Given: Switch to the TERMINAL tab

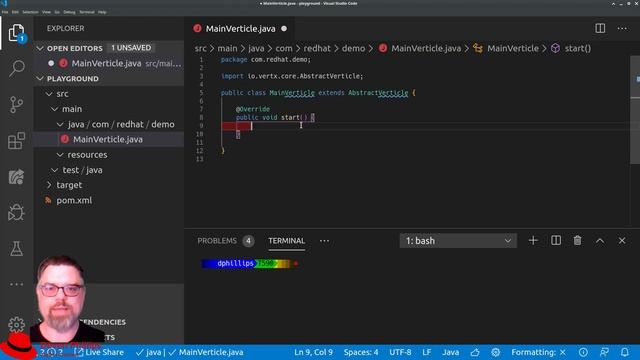Looking at the screenshot, I should [287, 241].
